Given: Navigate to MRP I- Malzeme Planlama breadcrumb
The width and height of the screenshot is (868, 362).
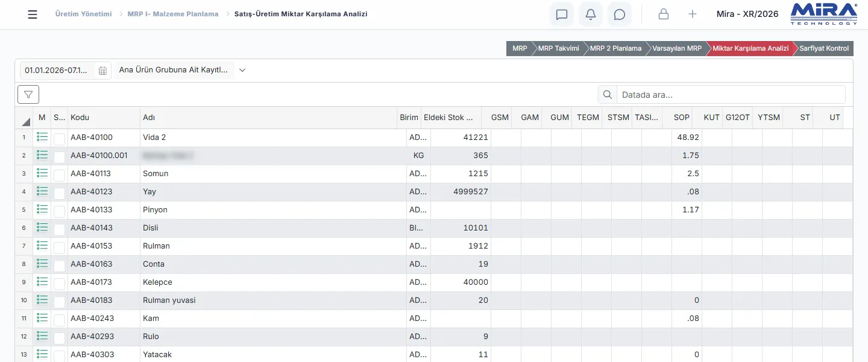Looking at the screenshot, I should pyautogui.click(x=173, y=14).
